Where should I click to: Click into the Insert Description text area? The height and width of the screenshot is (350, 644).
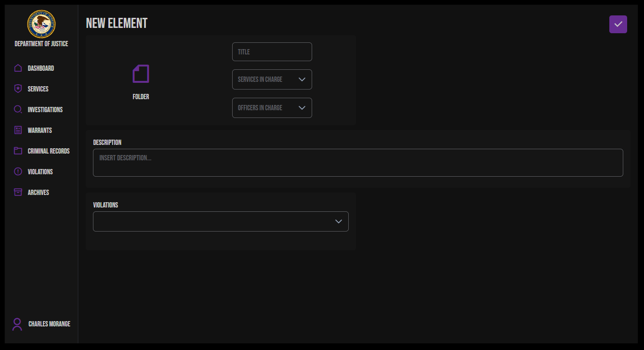[357, 163]
